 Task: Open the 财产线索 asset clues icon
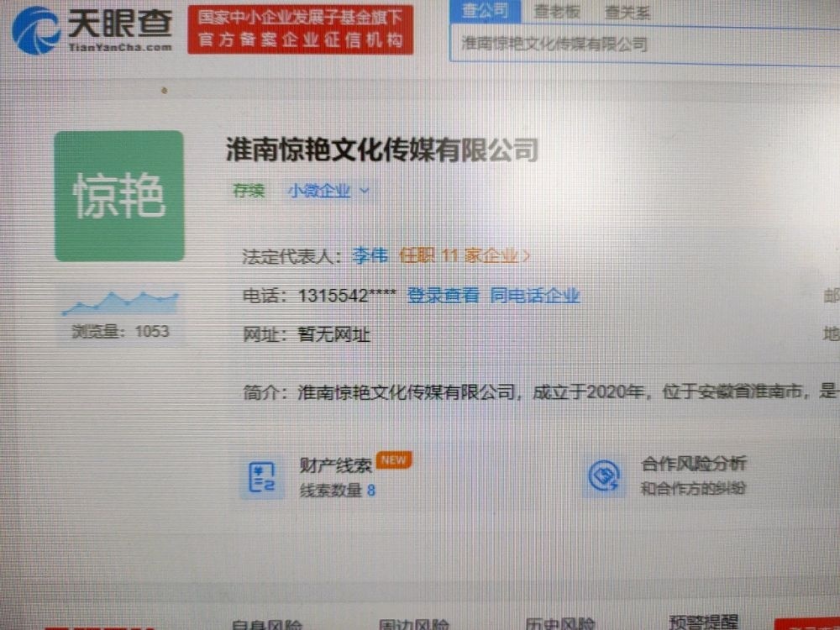click(261, 475)
